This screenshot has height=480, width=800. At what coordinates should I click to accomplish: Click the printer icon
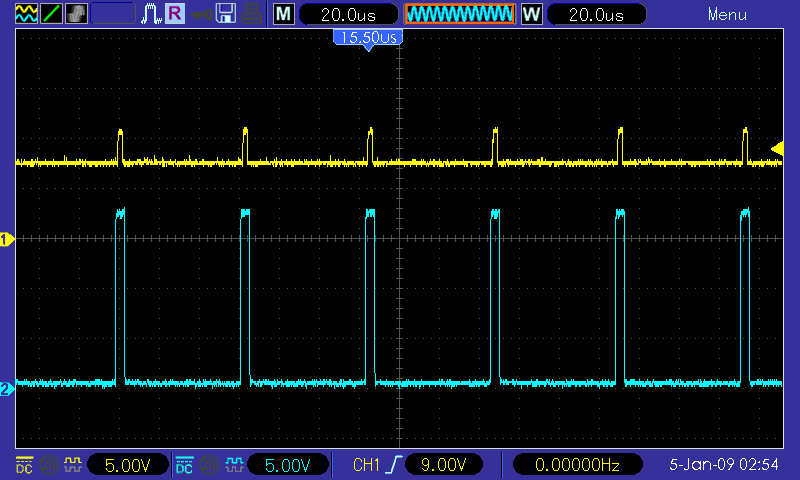click(251, 14)
